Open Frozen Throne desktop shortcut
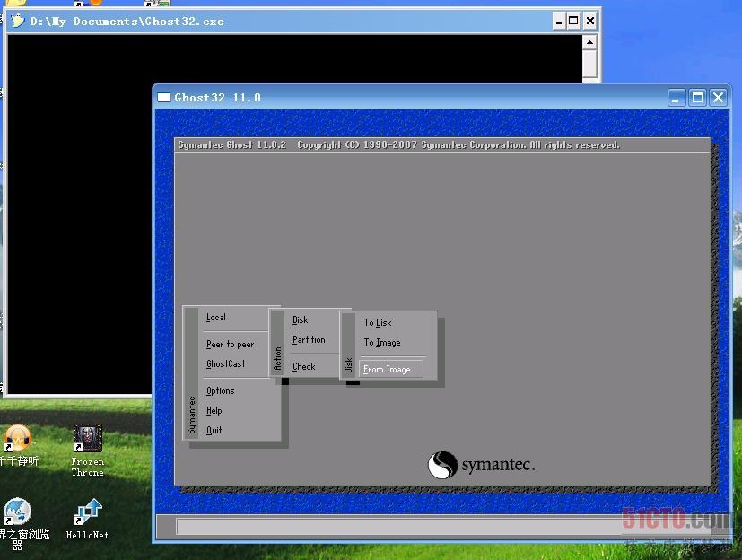 [x=88, y=450]
